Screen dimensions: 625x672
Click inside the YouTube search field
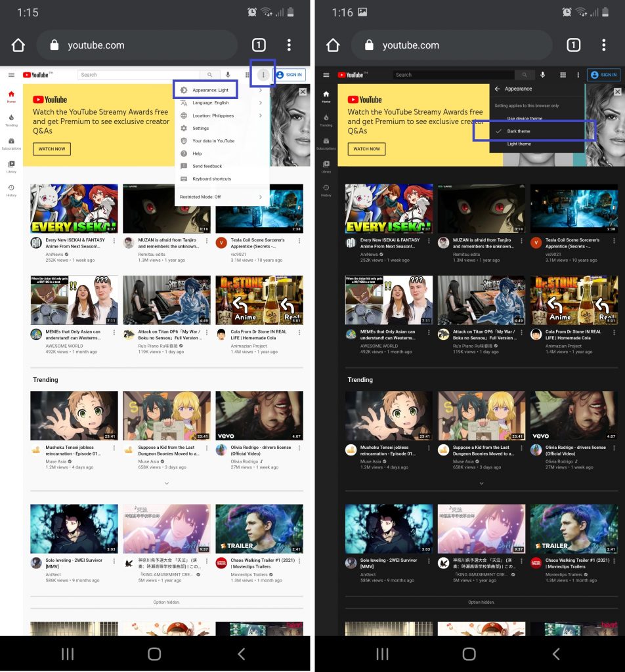click(x=131, y=74)
